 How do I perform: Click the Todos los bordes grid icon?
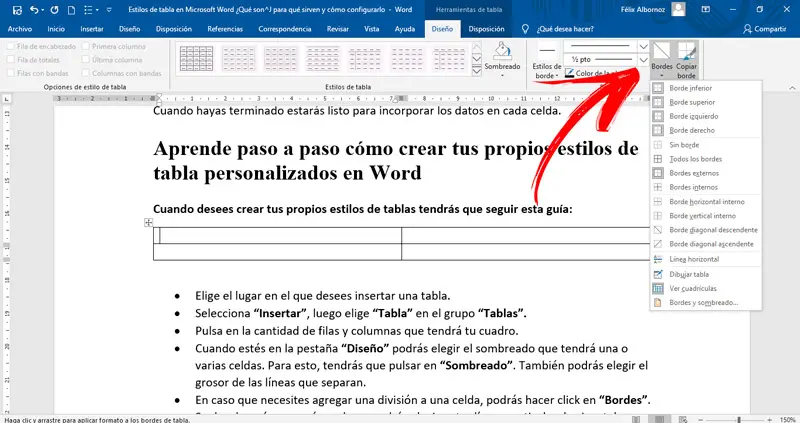click(658, 159)
